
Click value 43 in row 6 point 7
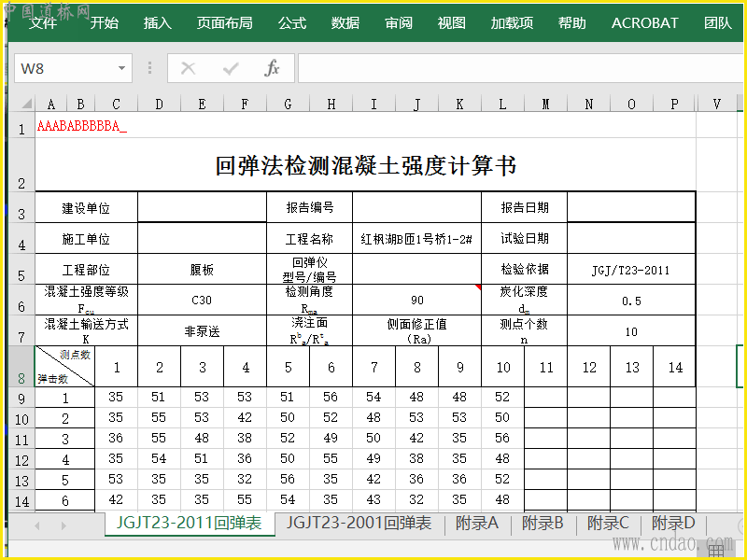(374, 499)
